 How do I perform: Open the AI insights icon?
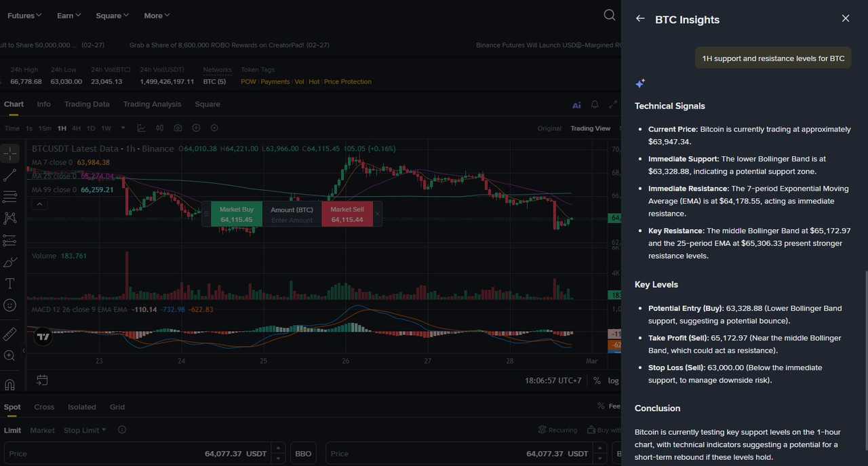576,105
